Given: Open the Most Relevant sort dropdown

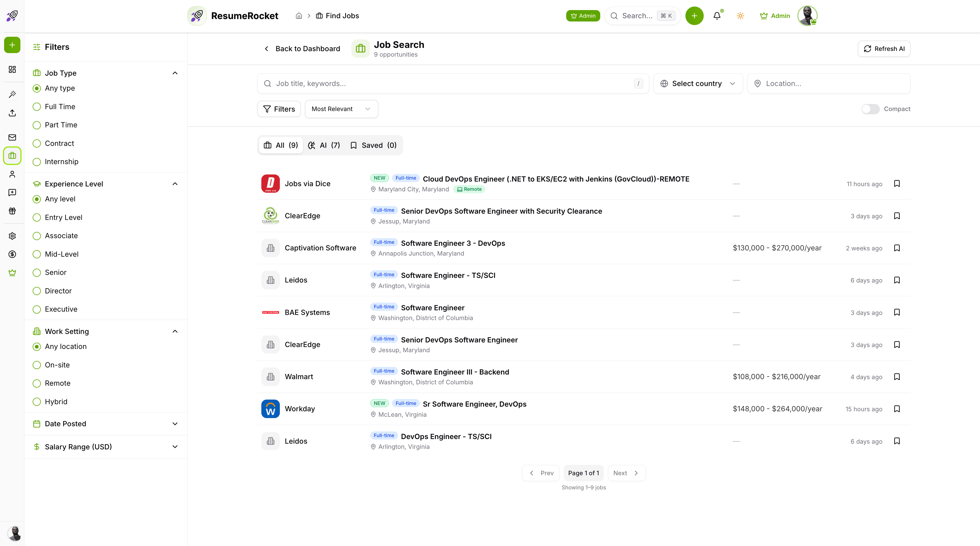Looking at the screenshot, I should click(x=341, y=109).
